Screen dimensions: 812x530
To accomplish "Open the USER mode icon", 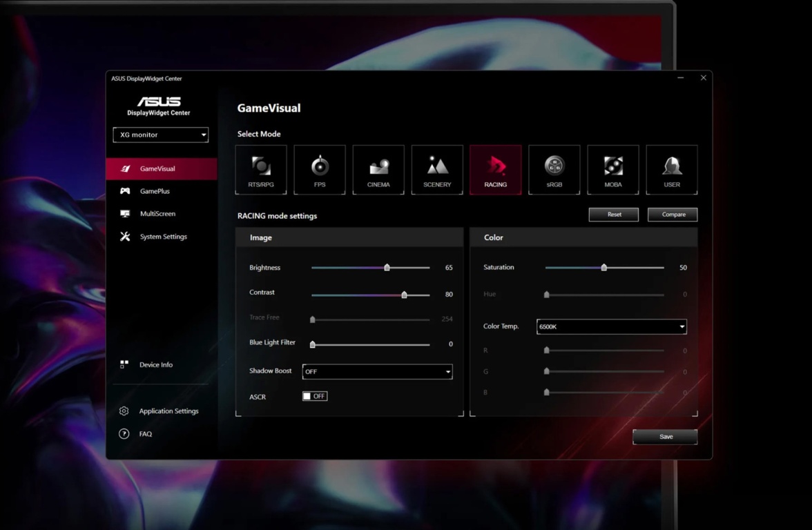I will (x=671, y=169).
